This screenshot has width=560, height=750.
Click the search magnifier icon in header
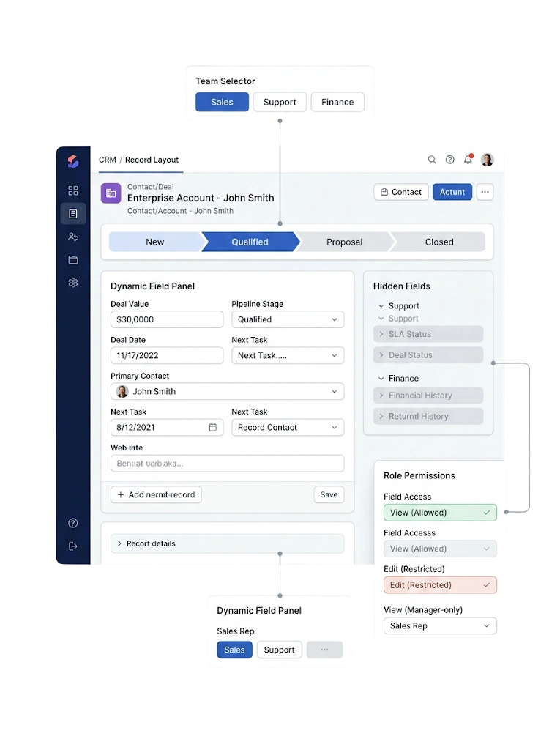[x=432, y=160]
